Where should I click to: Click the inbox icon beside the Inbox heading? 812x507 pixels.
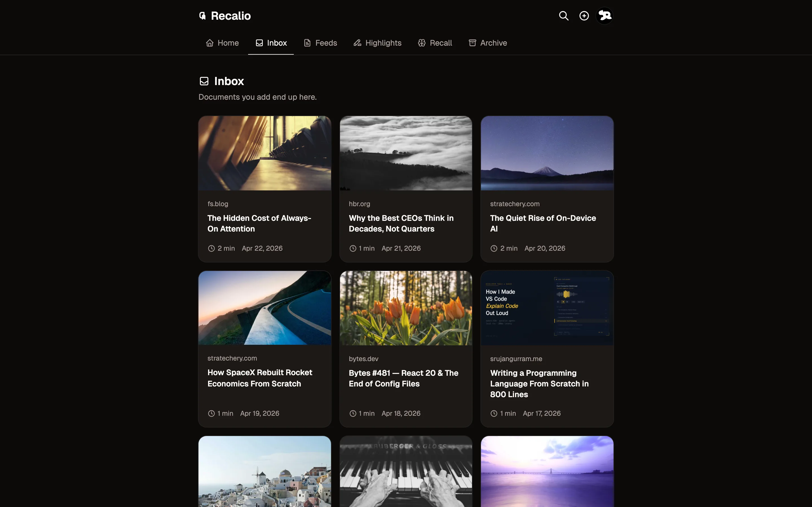[x=204, y=81]
